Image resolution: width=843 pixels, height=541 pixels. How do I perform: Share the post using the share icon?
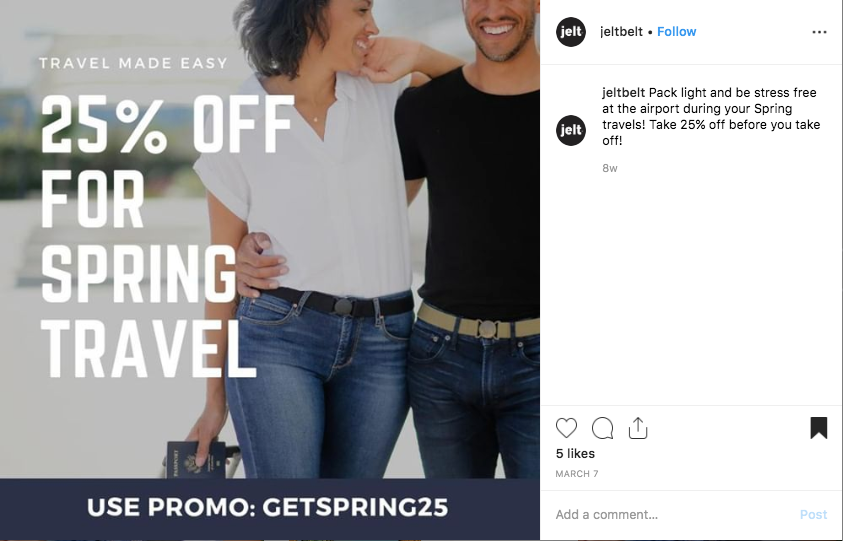(x=638, y=428)
